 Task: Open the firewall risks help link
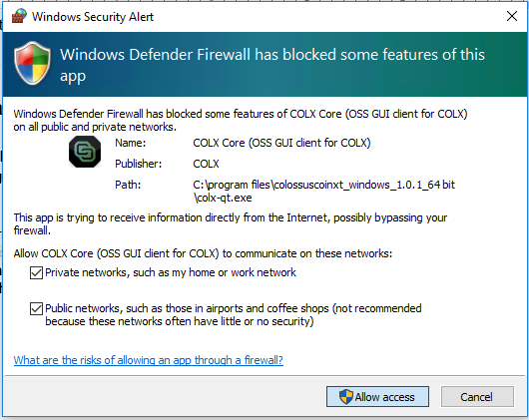[x=149, y=360]
